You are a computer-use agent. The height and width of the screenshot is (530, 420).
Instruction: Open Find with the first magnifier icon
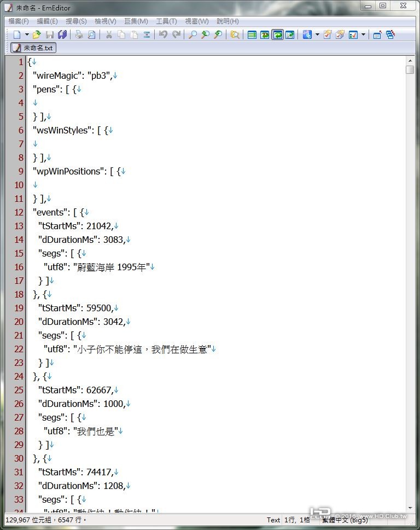192,34
